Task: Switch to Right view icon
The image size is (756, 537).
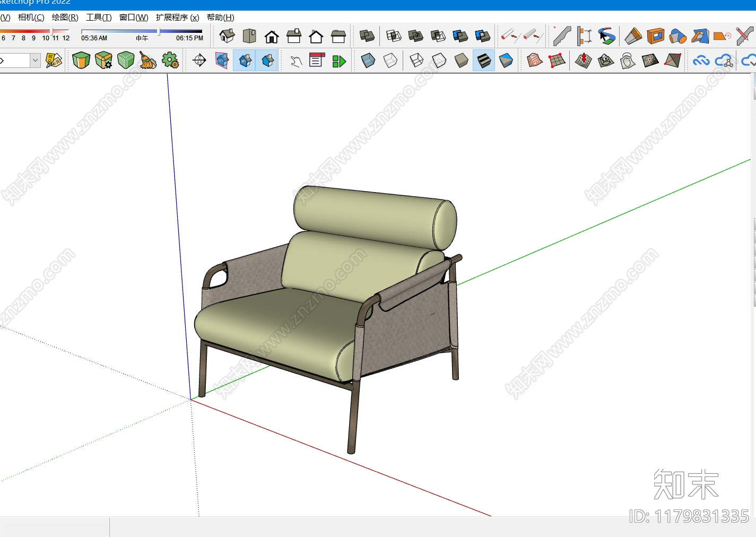Action: coord(294,36)
